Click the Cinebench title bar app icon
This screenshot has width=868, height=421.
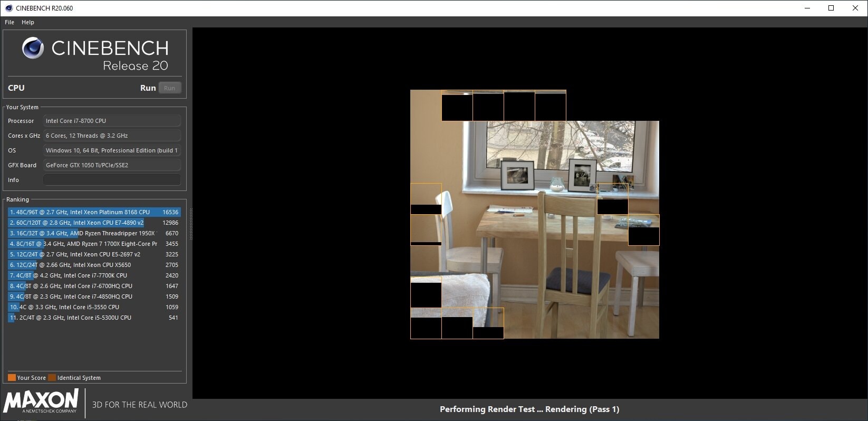click(8, 8)
